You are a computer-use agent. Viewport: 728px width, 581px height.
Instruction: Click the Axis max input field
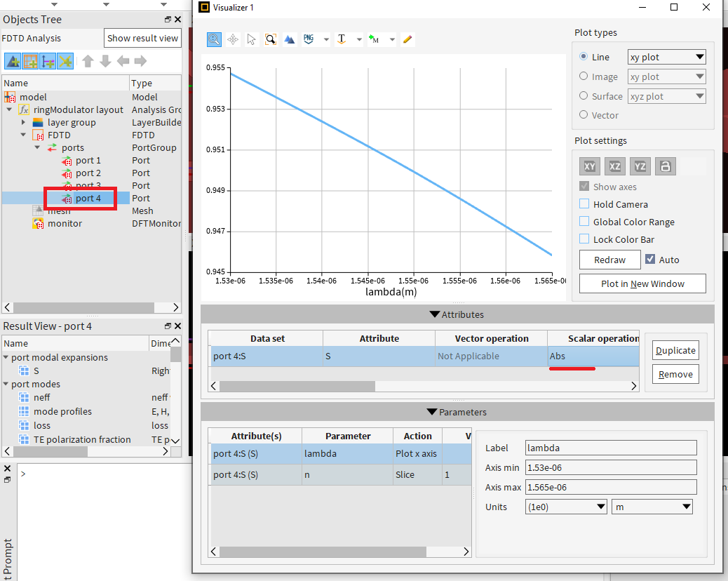611,487
